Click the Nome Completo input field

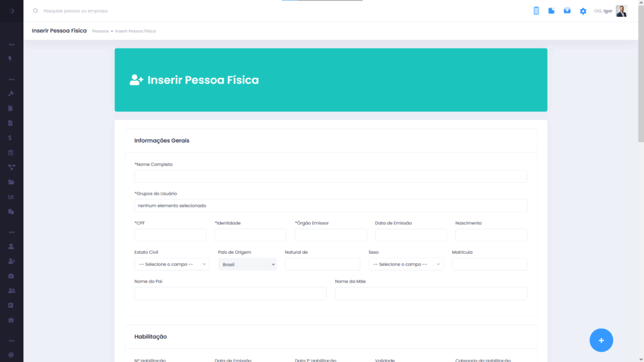(x=331, y=177)
